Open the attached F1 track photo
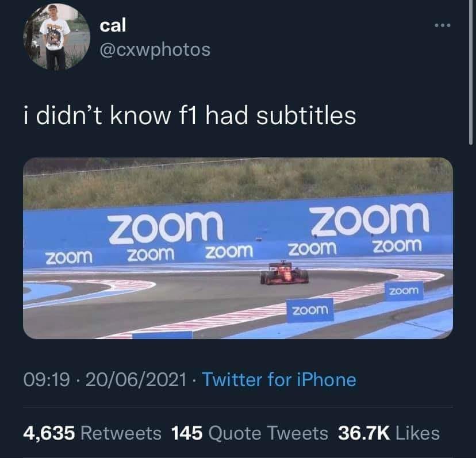476x458 pixels. pyautogui.click(x=238, y=248)
